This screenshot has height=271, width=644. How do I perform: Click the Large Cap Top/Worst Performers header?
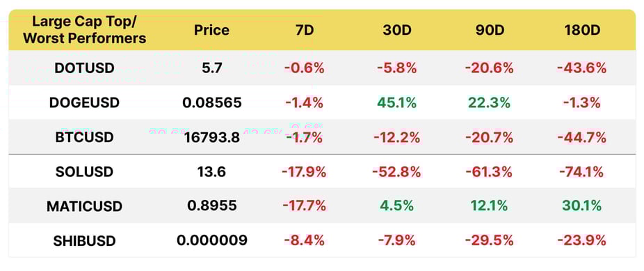click(x=84, y=31)
